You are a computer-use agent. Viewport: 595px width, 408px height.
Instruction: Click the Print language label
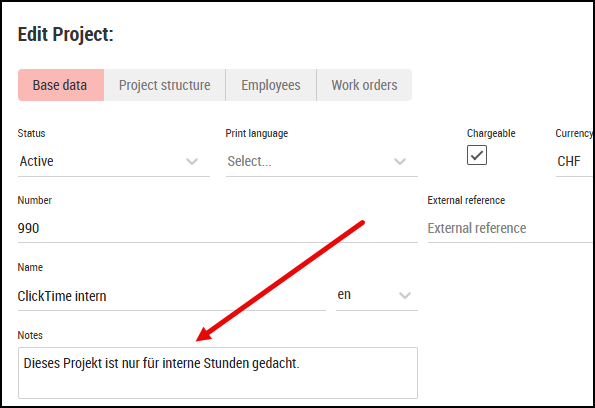click(x=257, y=133)
